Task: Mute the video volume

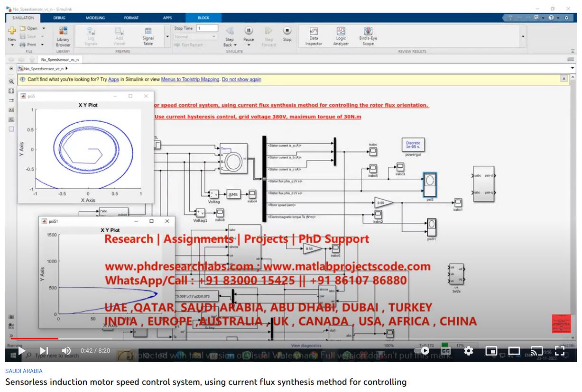Action: point(66,351)
